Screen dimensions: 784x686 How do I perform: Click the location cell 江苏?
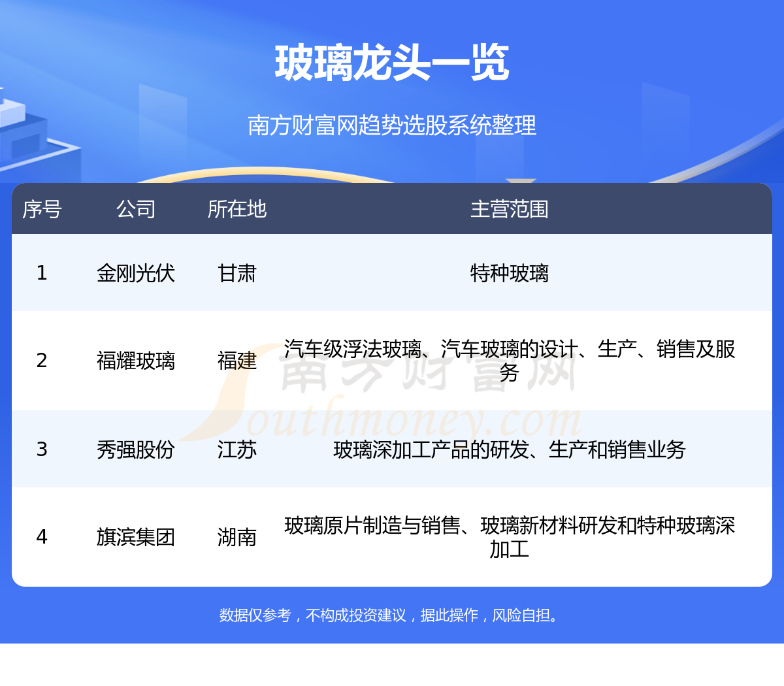click(237, 449)
